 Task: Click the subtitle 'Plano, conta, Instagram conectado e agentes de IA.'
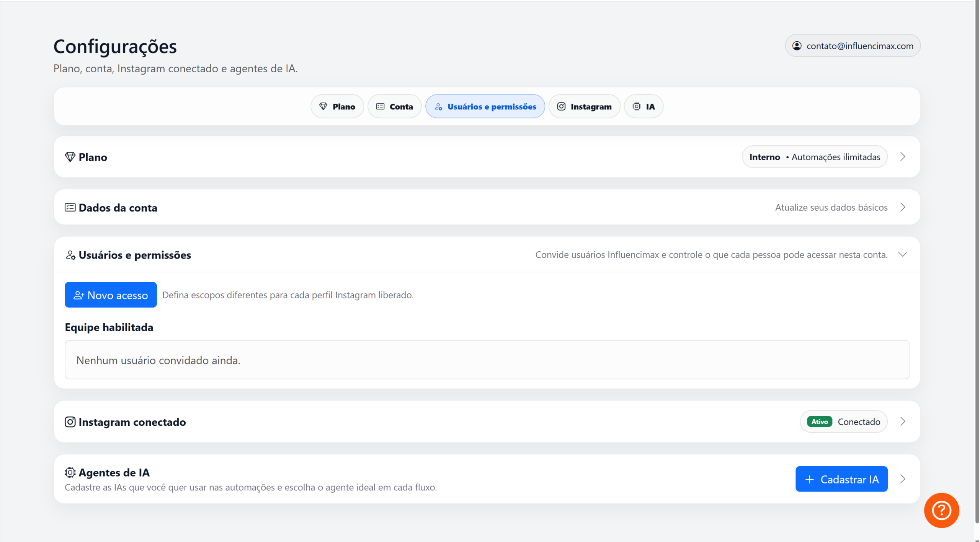point(175,68)
